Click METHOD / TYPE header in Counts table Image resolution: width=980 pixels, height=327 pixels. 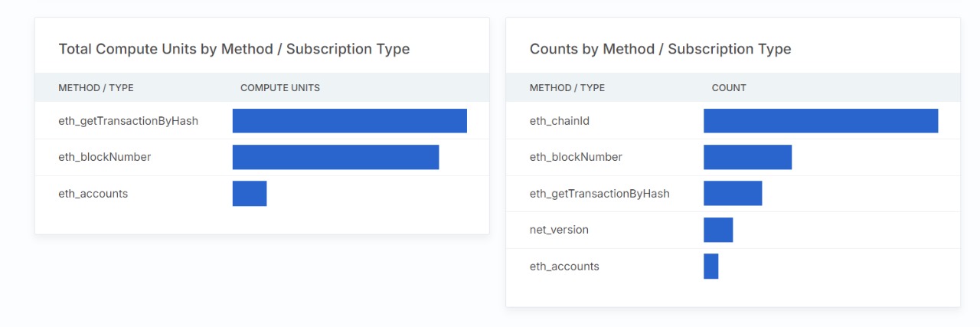coord(567,88)
